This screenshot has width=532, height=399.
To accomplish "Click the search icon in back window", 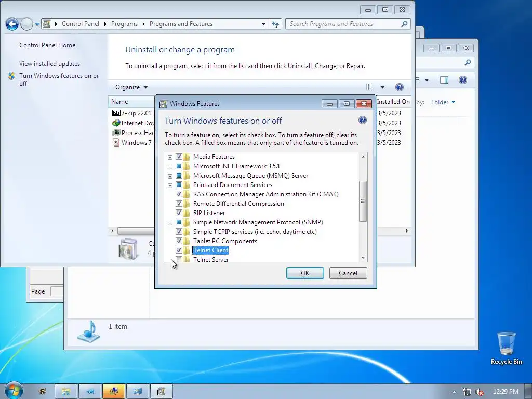I will pos(468,62).
